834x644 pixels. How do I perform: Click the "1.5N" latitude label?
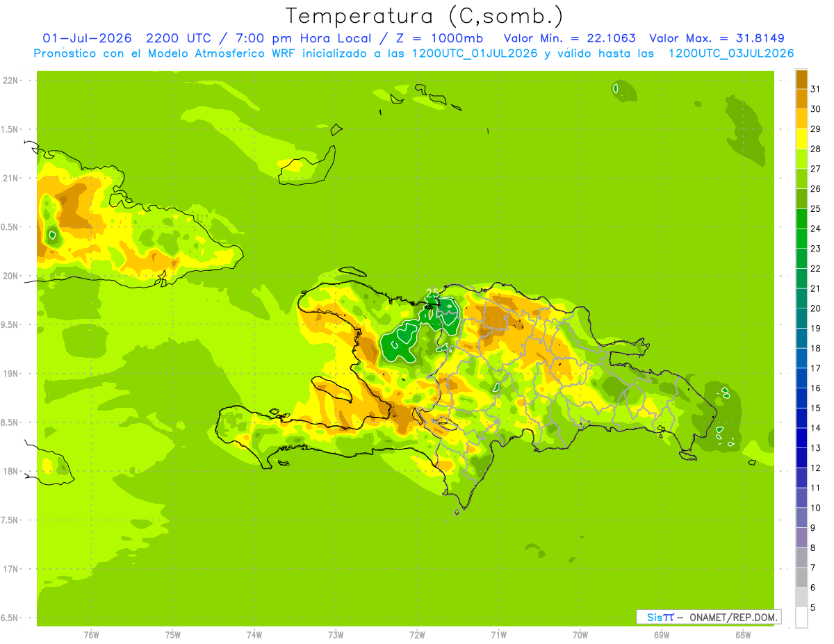point(10,130)
